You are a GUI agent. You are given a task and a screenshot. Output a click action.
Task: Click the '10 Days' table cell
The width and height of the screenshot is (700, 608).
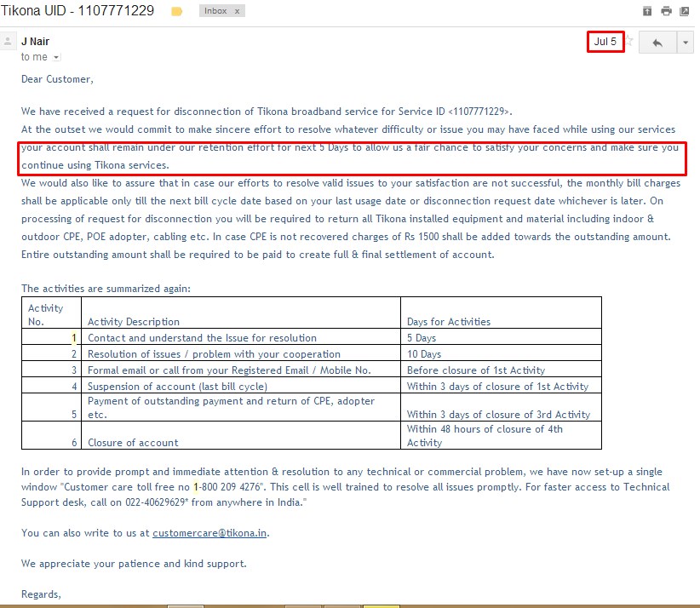[x=501, y=353]
